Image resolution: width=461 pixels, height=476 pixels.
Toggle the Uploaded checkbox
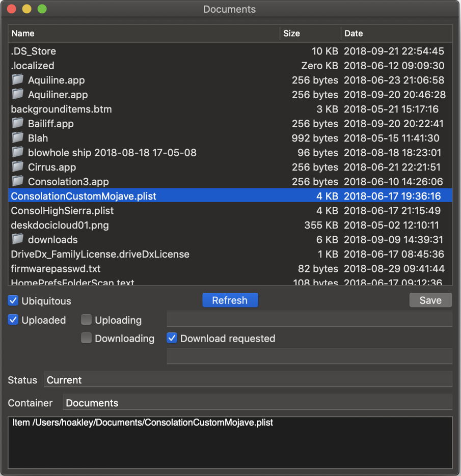pos(13,320)
